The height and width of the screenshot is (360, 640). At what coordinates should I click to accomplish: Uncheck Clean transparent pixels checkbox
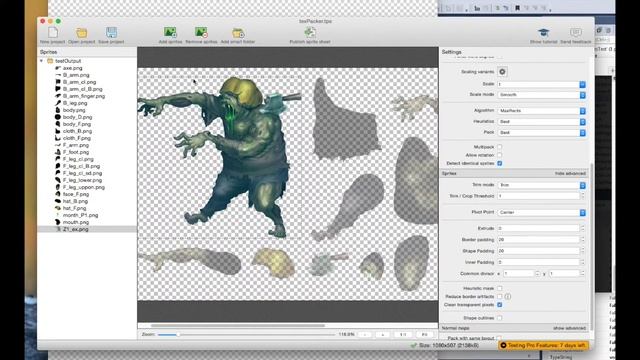pos(500,304)
